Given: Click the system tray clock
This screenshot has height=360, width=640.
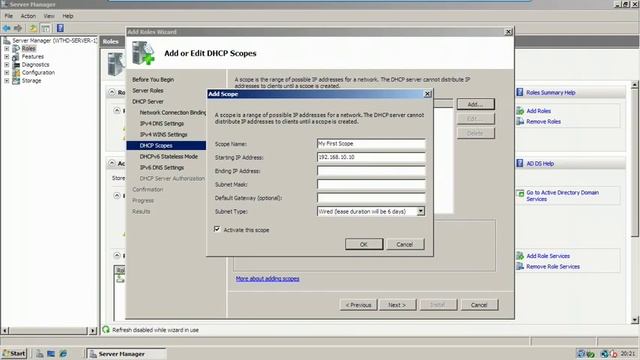Looking at the screenshot, I should pyautogui.click(x=628, y=353).
